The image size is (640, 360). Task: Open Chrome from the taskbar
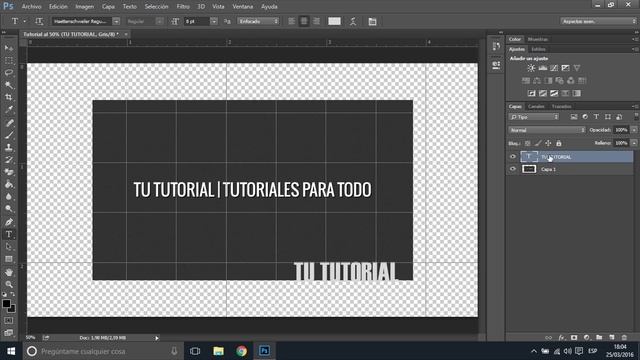tap(241, 351)
